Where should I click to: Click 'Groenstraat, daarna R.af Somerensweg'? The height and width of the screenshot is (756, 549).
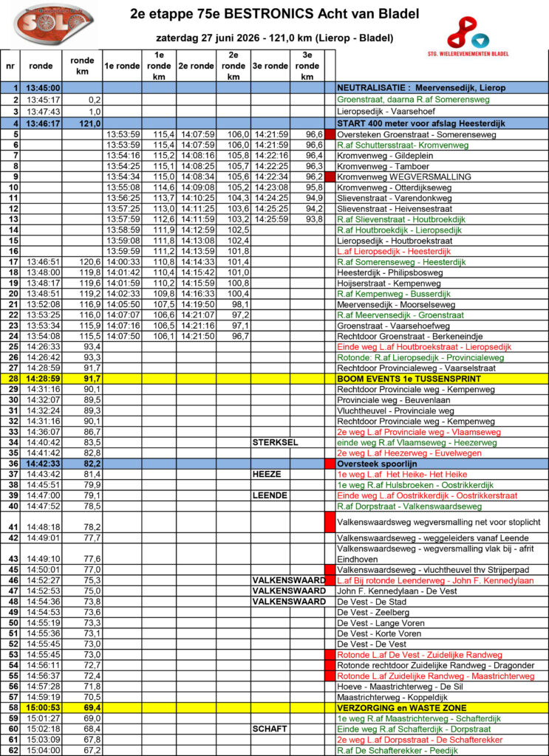[x=414, y=100]
